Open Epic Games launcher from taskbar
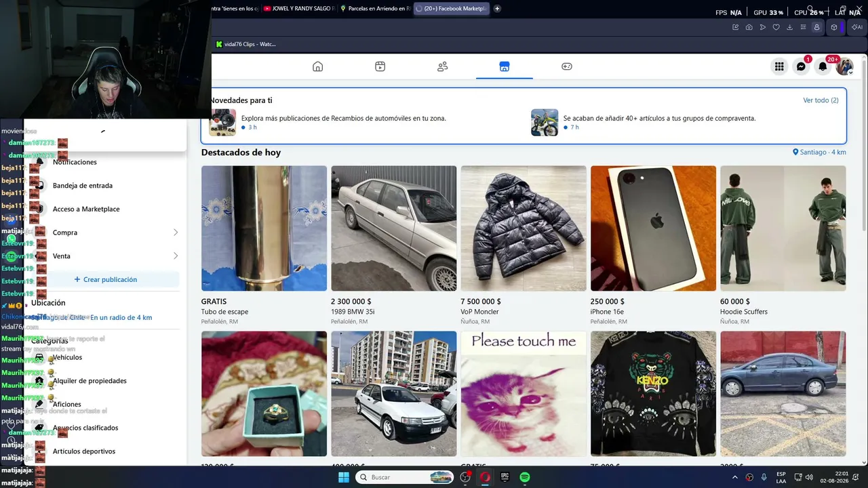The height and width of the screenshot is (488, 868). tap(505, 477)
